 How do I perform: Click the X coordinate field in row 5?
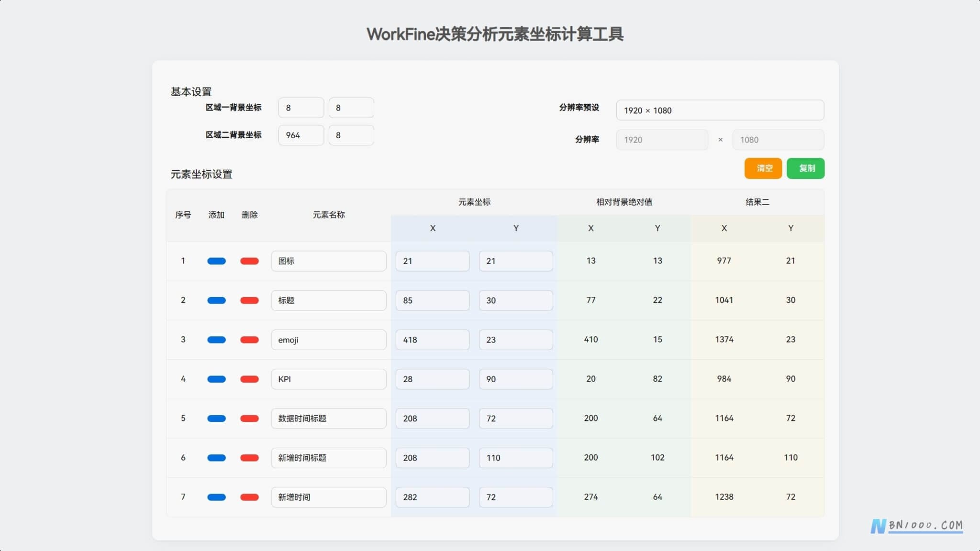click(433, 419)
